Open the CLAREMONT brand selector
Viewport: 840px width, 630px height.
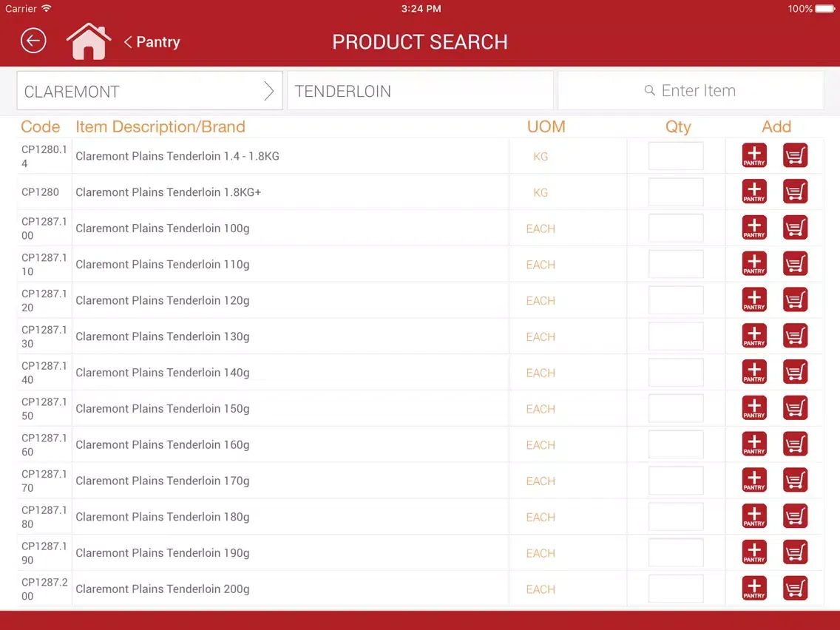pyautogui.click(x=149, y=91)
